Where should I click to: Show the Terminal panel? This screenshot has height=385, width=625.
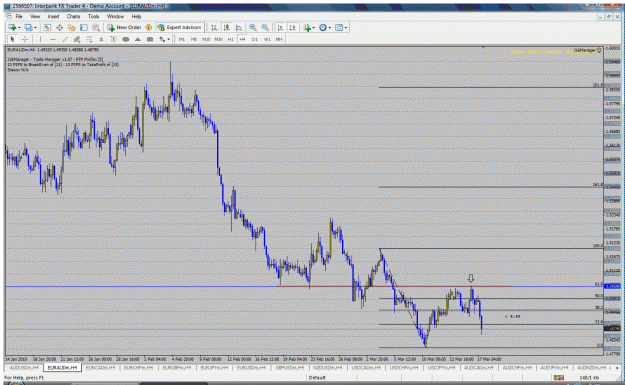[84, 28]
